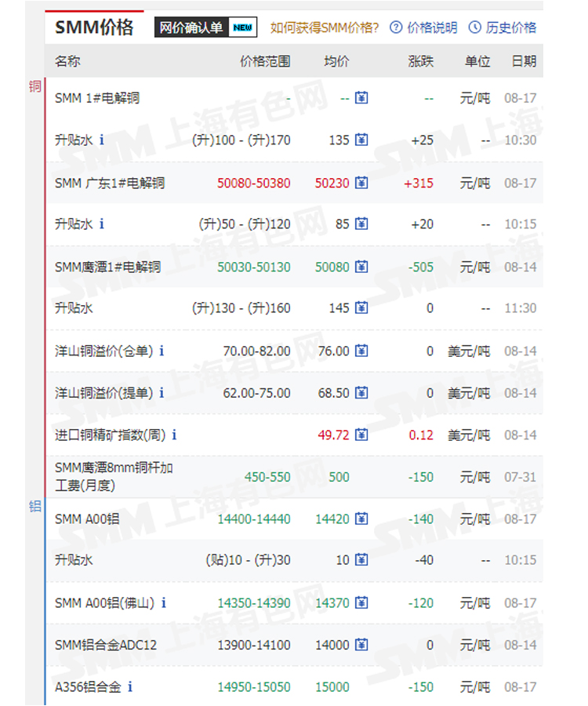Select the 铝 category on left sidebar
The width and height of the screenshot is (588, 706).
pos(34,506)
